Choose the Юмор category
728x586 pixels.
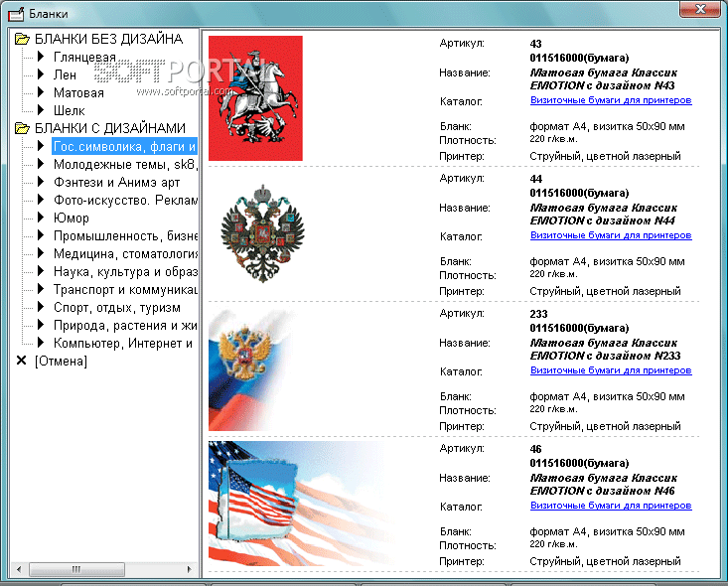tap(72, 218)
